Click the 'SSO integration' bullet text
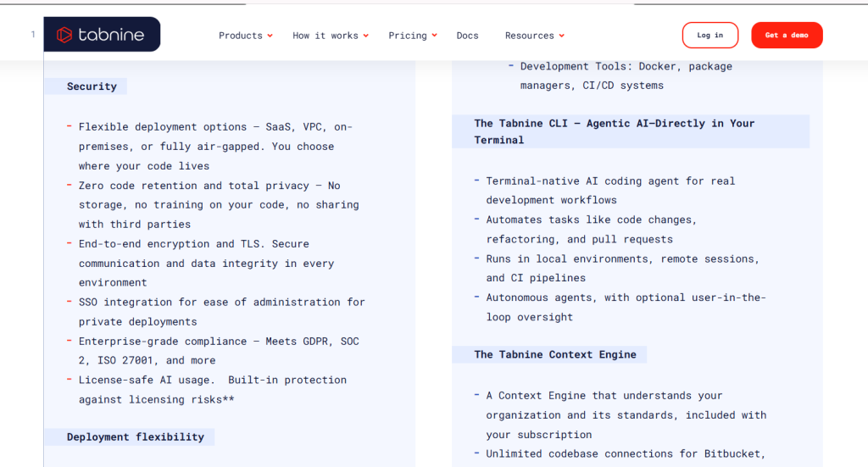This screenshot has height=467, width=868. point(221,312)
